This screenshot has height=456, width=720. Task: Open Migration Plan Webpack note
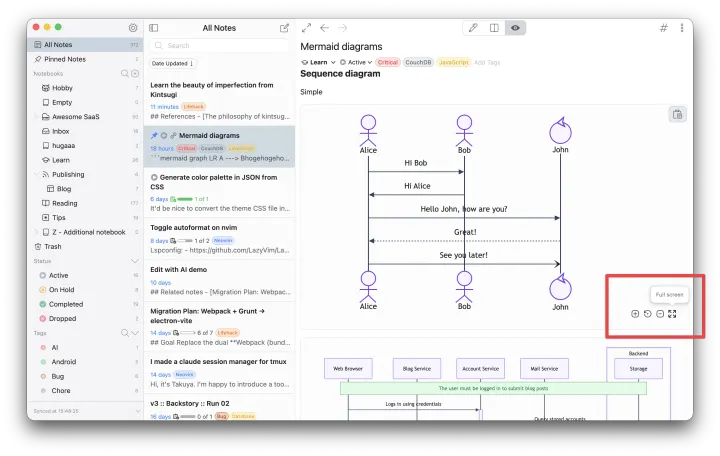pos(219,327)
